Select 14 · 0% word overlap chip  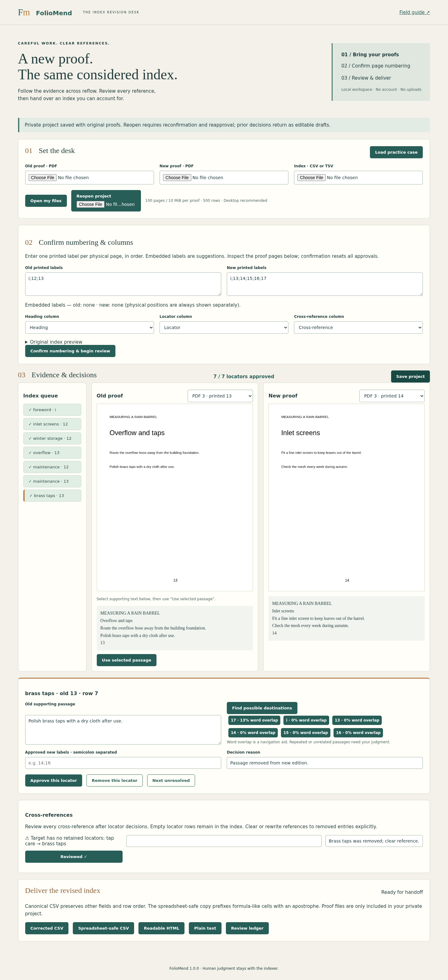[x=253, y=733]
